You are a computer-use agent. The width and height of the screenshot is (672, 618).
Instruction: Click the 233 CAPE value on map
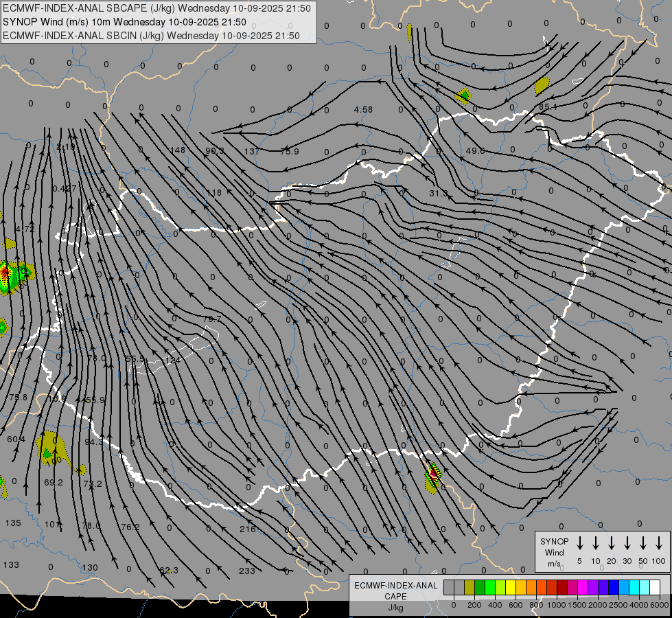247,571
